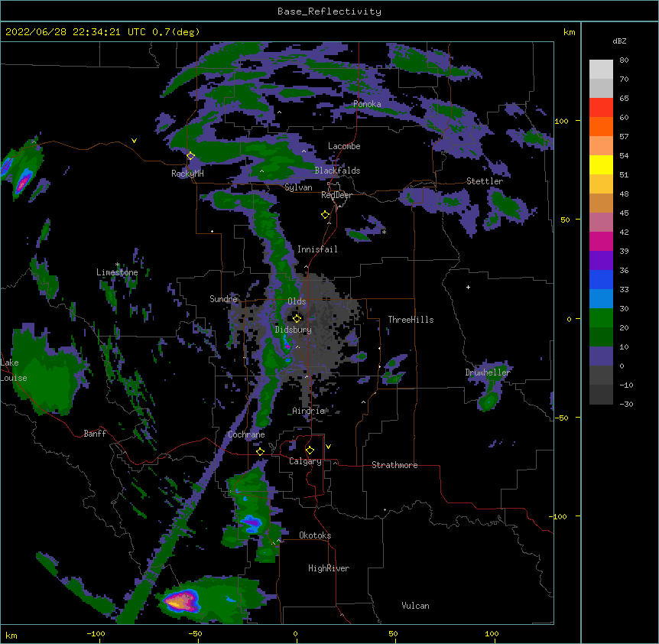Click the ThreeHills town label

[x=411, y=320]
